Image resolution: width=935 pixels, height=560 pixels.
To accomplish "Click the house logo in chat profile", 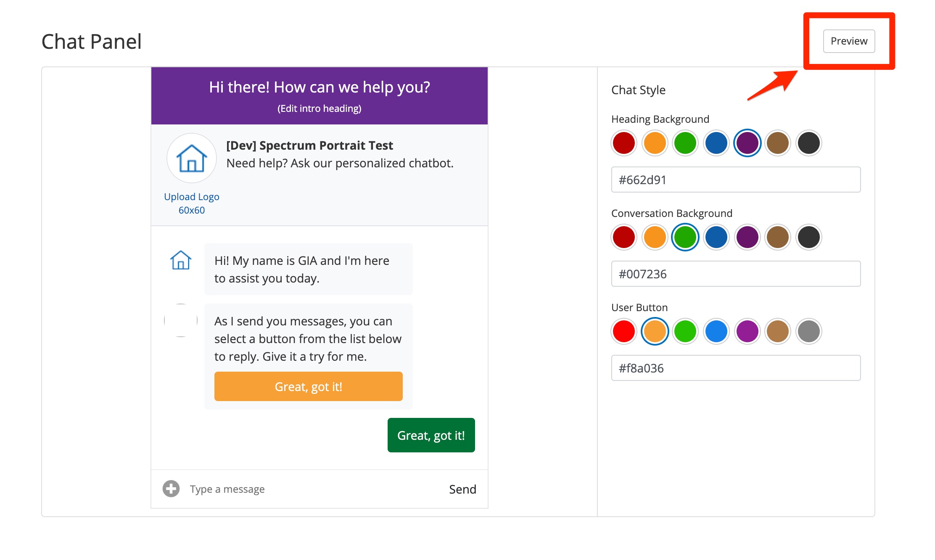I will [x=192, y=158].
